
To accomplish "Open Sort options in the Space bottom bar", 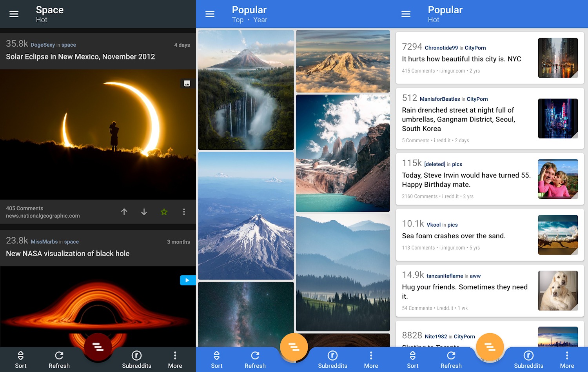I will click(x=20, y=359).
